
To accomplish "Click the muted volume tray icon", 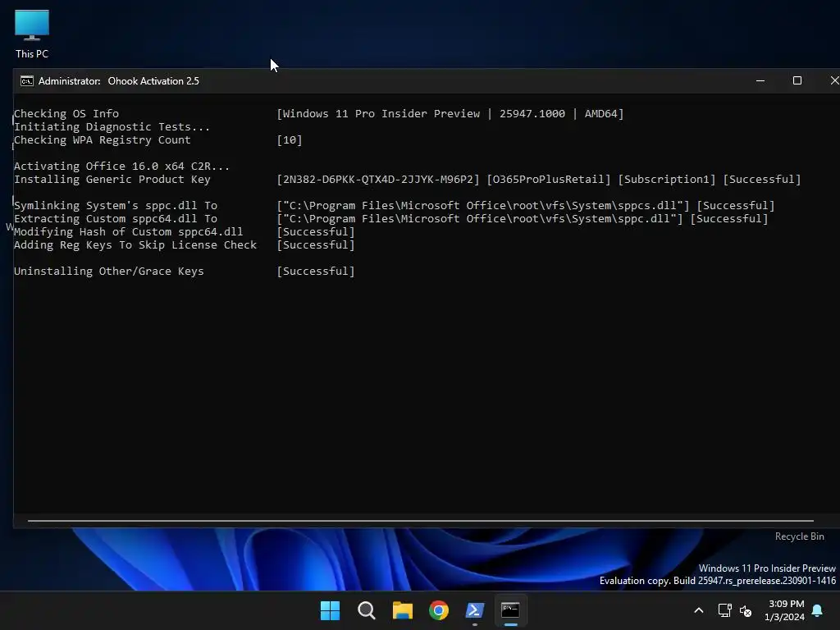I will [x=745, y=610].
